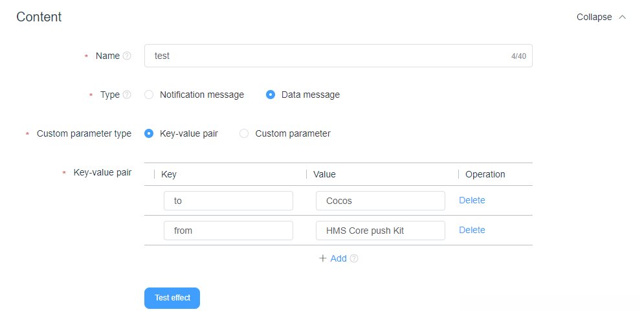Click the Collapse chevron arrow icon

623,17
